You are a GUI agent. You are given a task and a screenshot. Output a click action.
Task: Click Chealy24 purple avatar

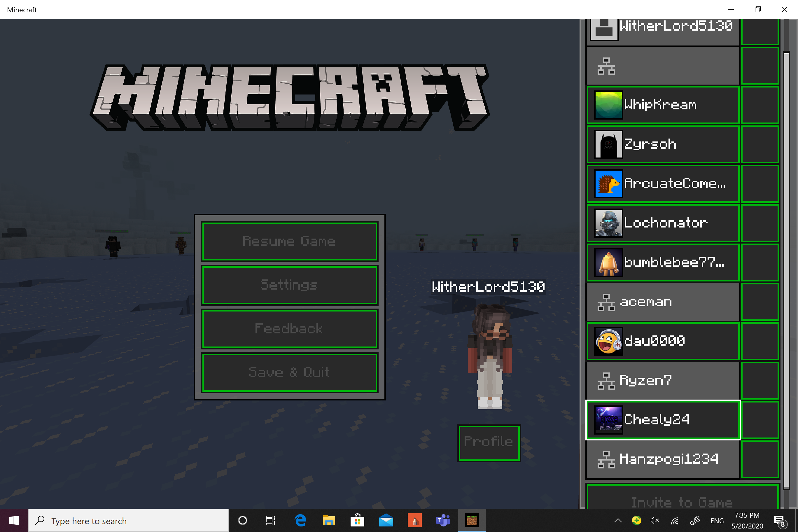click(608, 420)
